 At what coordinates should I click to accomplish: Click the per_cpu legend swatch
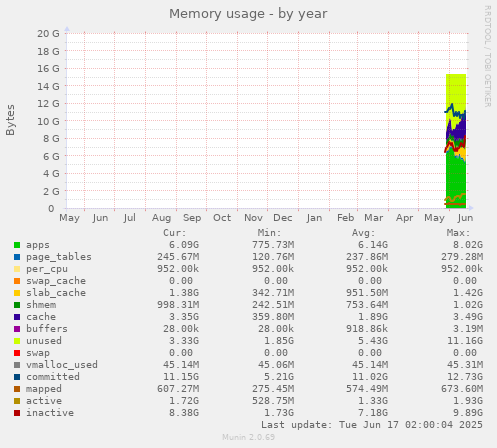coord(17,269)
